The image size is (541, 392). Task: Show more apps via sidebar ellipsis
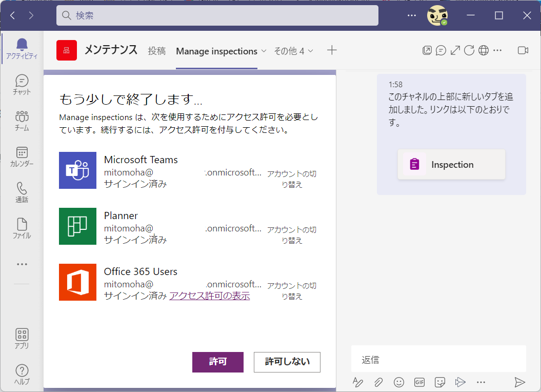[x=22, y=264]
